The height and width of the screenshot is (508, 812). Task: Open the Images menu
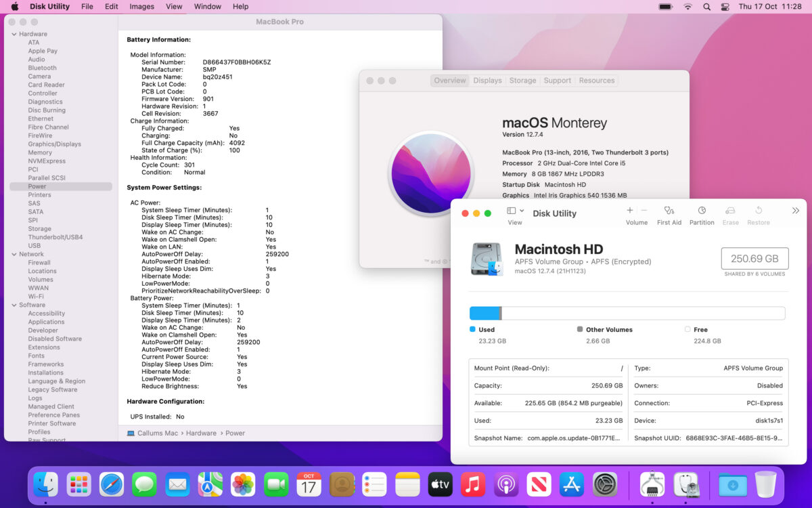click(x=142, y=6)
